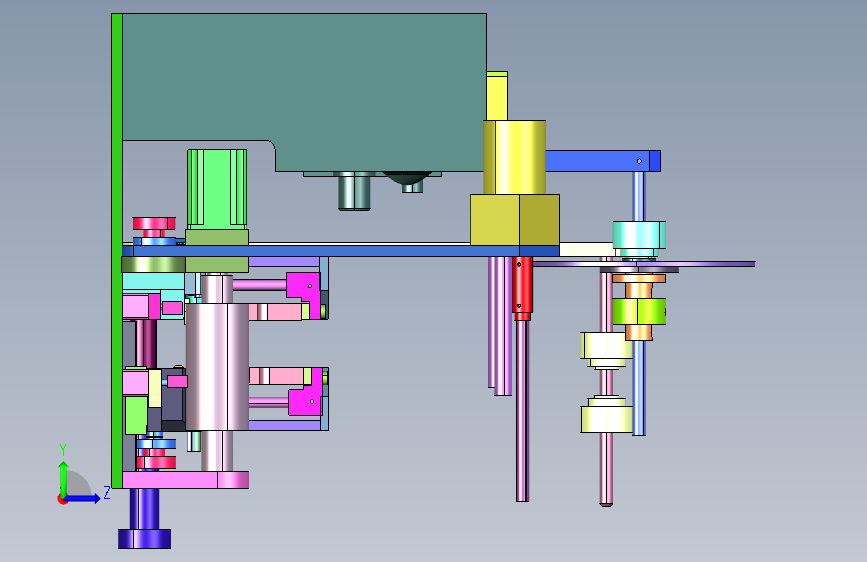Click the red knob above the blue plate
This screenshot has width=867, height=562.
(x=154, y=223)
